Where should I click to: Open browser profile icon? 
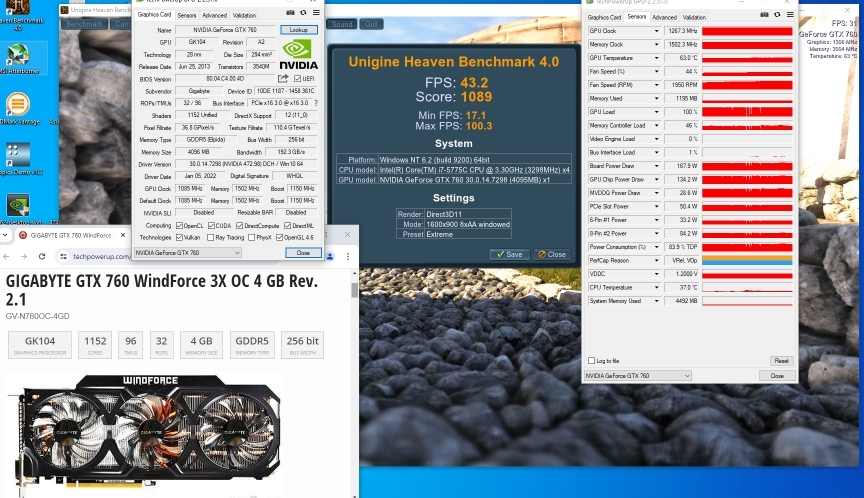click(x=330, y=257)
